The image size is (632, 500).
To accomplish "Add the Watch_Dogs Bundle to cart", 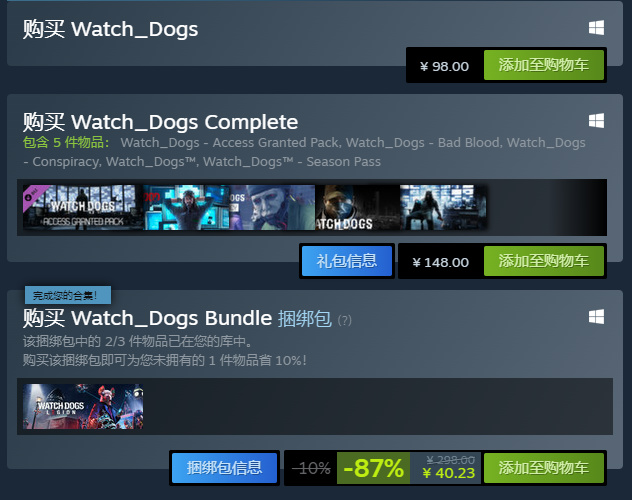I will tap(544, 468).
